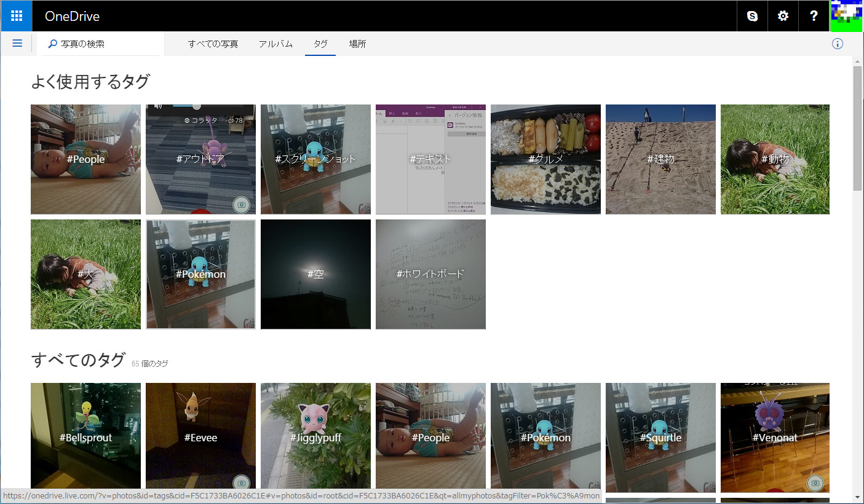Open the #Eevee tag collection
The image size is (864, 504).
(x=200, y=437)
